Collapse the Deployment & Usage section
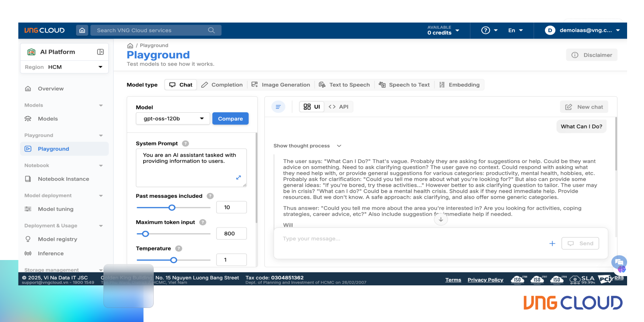The image size is (644, 322). tap(101, 226)
